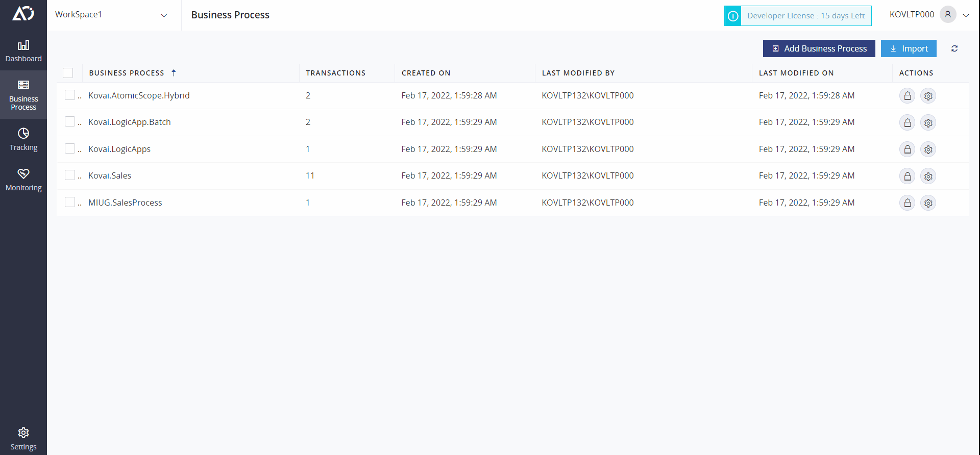Click the user avatar icon
The height and width of the screenshot is (455, 980).
pos(947,14)
